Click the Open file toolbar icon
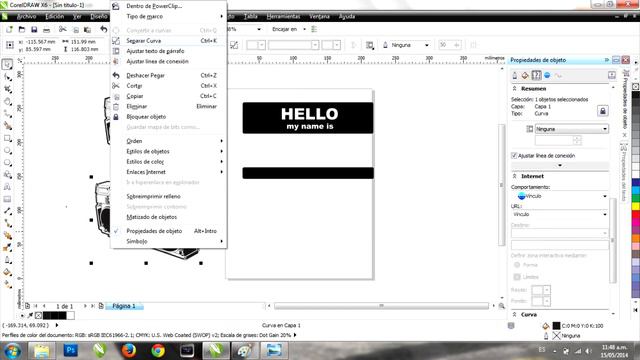The image size is (640, 360). 22,29
